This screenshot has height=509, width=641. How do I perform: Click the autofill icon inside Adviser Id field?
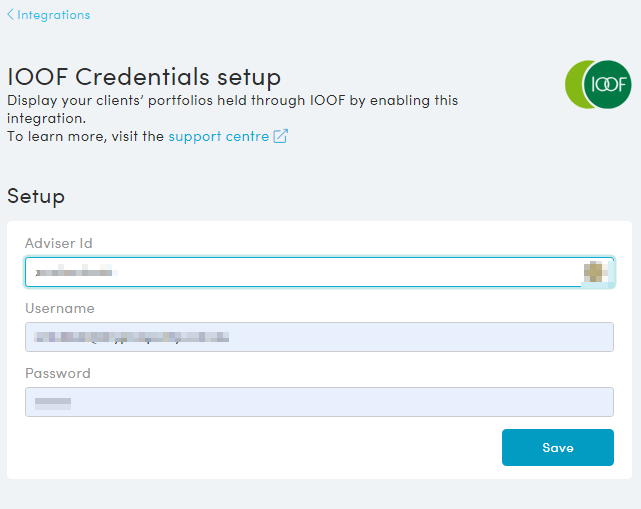[594, 271]
